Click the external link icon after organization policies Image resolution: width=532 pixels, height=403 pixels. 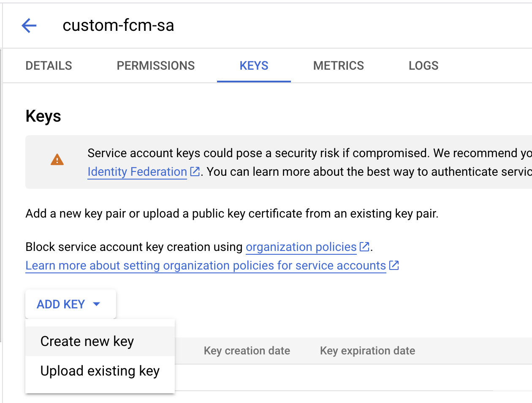coord(364,247)
